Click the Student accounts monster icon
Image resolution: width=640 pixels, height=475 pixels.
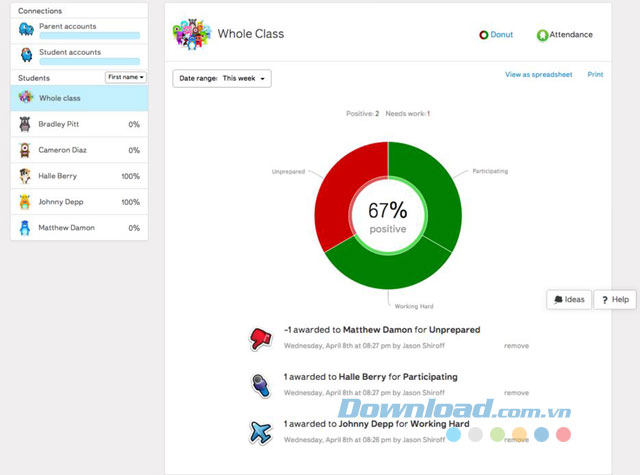pos(27,54)
